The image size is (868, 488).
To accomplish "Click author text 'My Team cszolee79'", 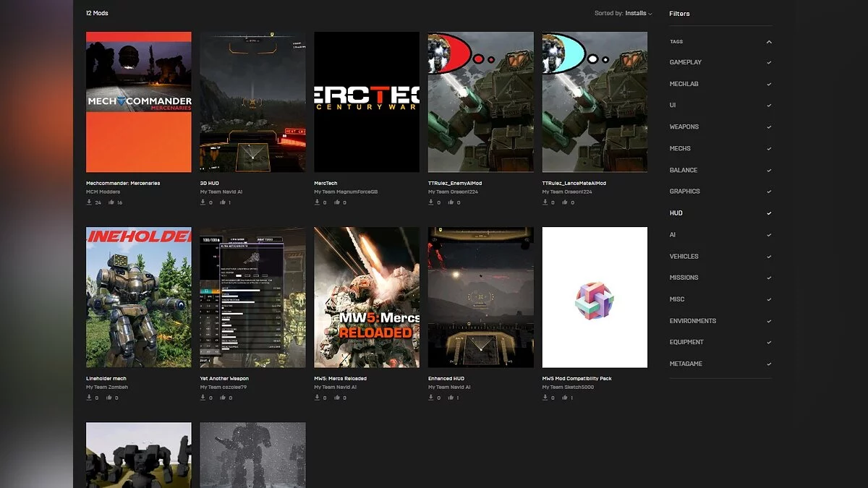I will pos(224,388).
